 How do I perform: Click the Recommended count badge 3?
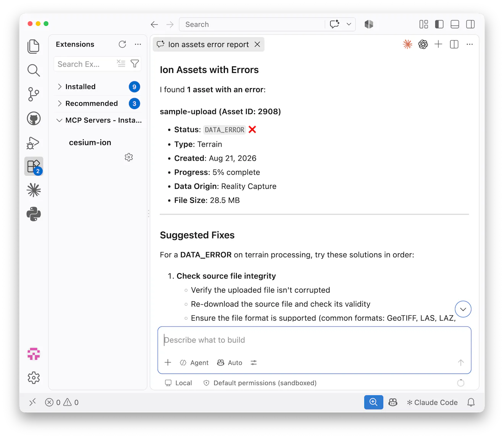(134, 103)
